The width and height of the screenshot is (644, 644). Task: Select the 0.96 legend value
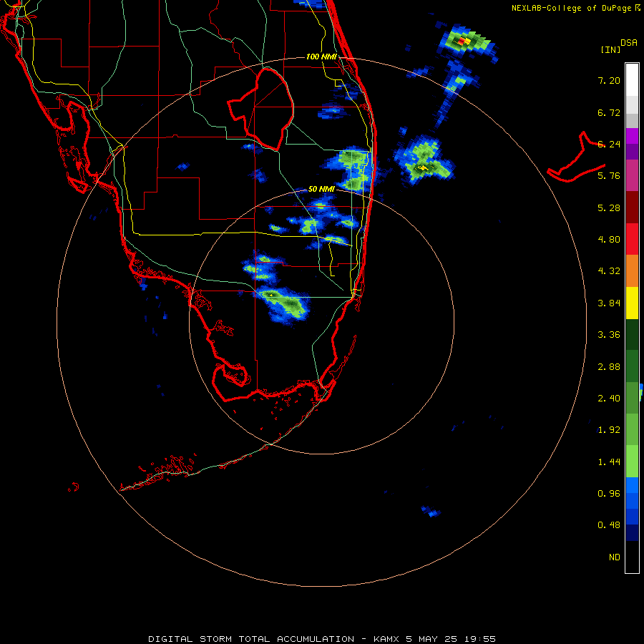click(x=609, y=494)
